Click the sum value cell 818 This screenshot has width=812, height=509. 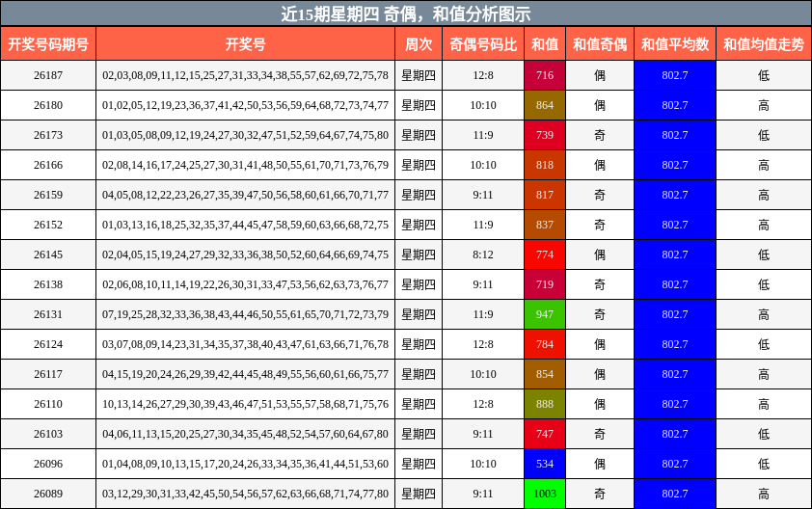pos(545,165)
